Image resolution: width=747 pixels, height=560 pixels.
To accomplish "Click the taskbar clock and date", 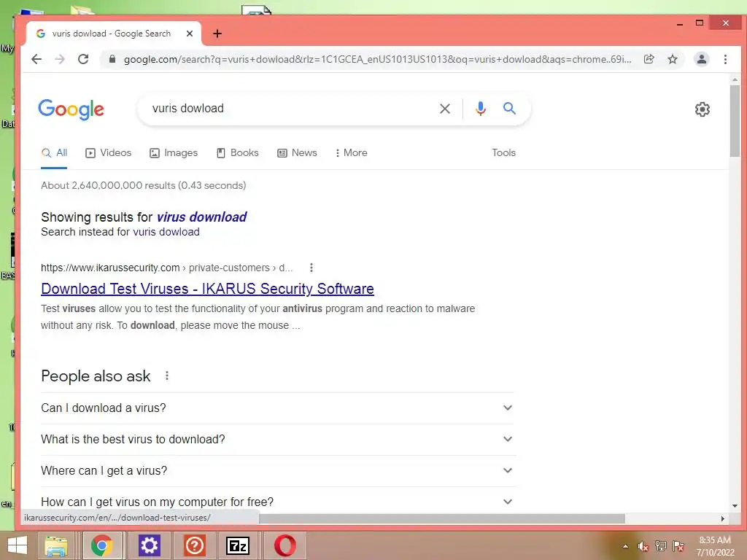I will [x=715, y=546].
